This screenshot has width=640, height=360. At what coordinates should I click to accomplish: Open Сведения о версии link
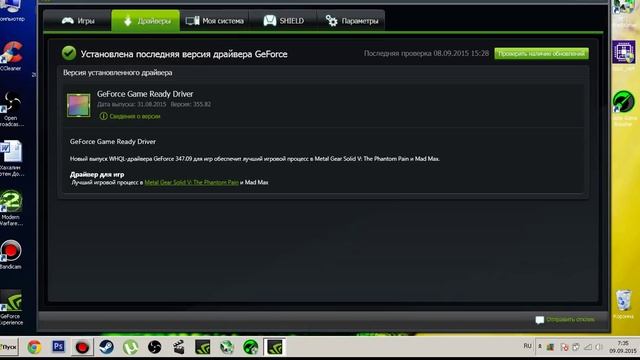[x=134, y=116]
